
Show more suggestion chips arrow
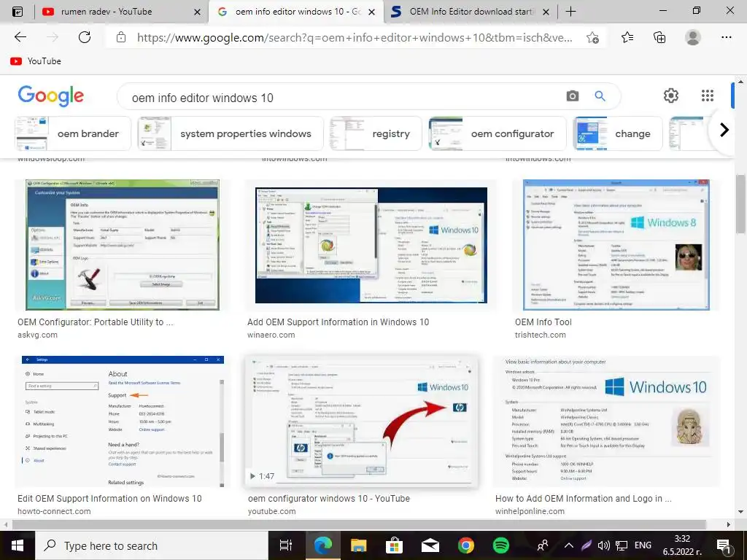coord(724,130)
